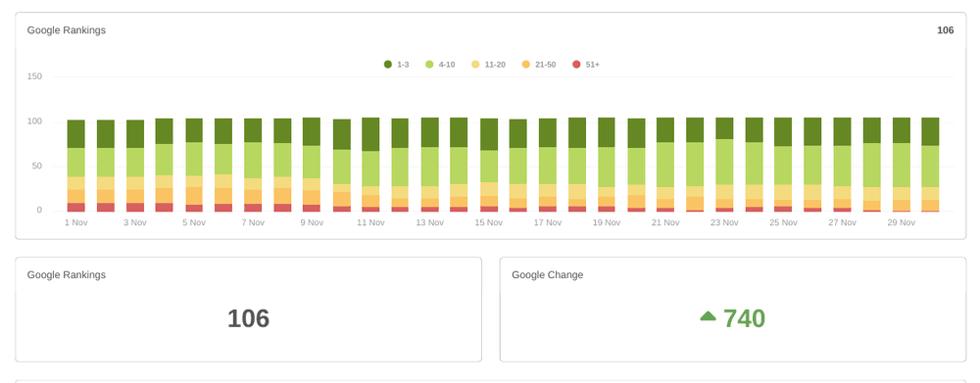Click the 'Google Change' card title
The height and width of the screenshot is (383, 980).
point(548,275)
